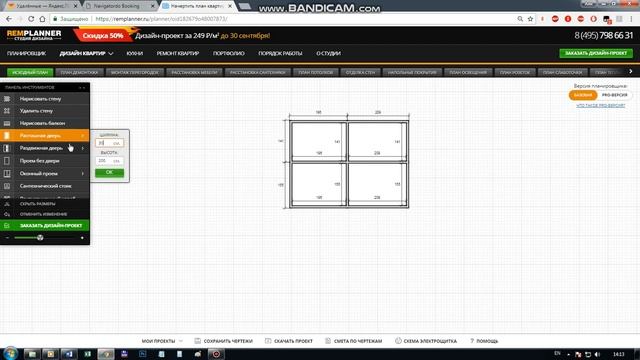Expand 'Раздвижная дверь' submenu arrow

click(x=82, y=148)
